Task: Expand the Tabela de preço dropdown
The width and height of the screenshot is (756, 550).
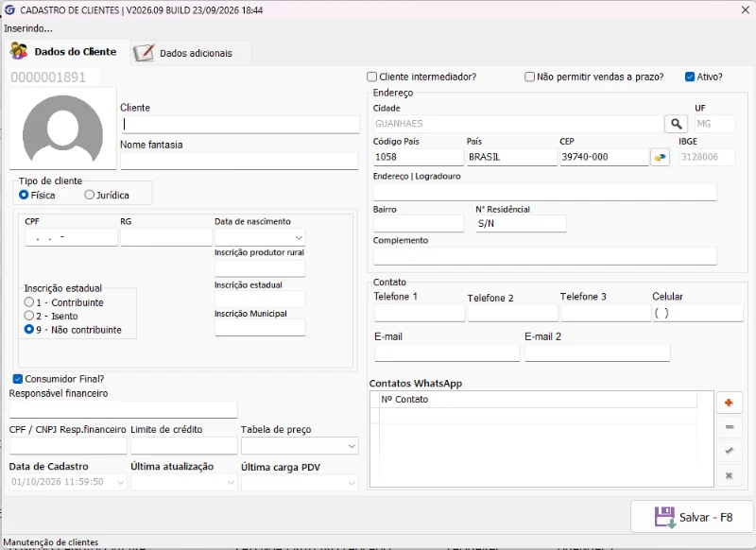Action: pos(352,446)
